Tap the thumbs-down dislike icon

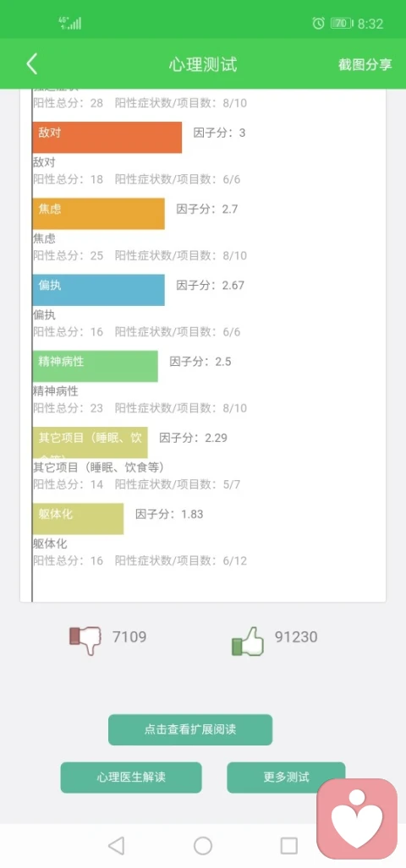85,639
